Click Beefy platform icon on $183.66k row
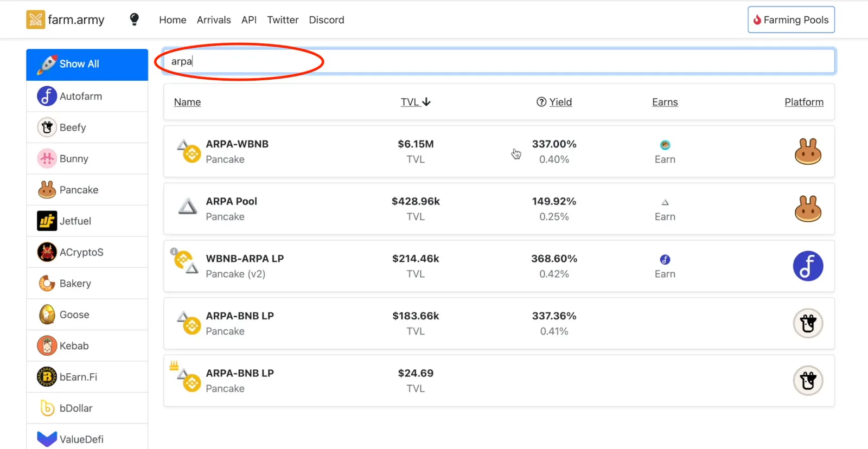868x449 pixels. [808, 323]
